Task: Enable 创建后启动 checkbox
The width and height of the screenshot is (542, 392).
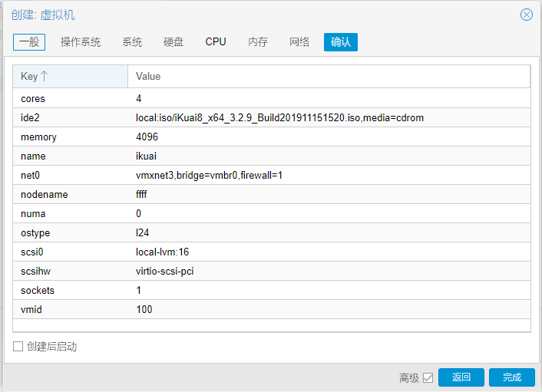Action: [18, 347]
